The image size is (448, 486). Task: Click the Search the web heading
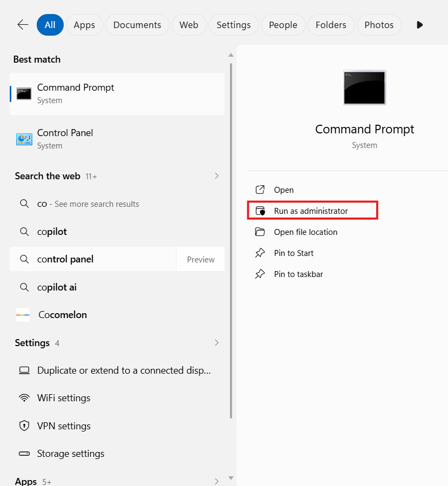[x=47, y=176]
